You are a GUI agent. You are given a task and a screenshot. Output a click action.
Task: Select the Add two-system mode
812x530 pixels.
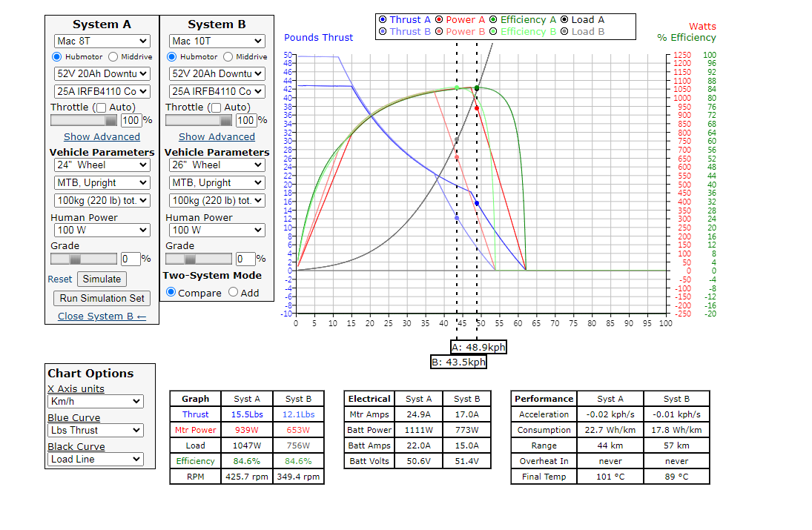click(233, 293)
